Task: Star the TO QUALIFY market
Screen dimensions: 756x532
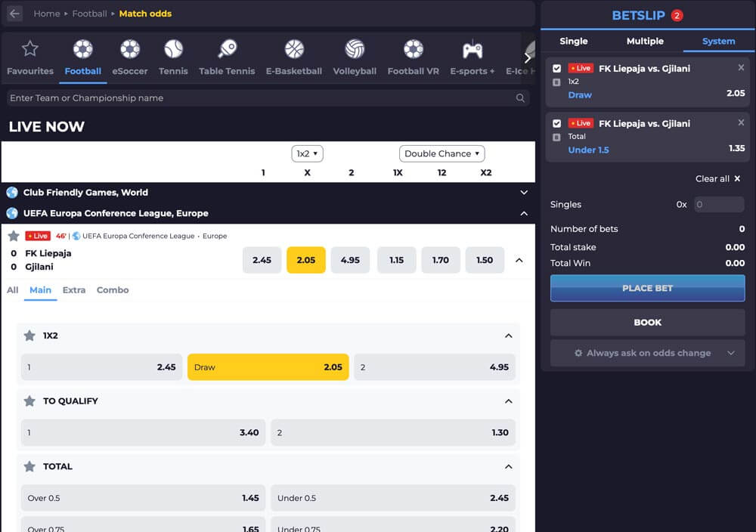Action: [x=29, y=401]
